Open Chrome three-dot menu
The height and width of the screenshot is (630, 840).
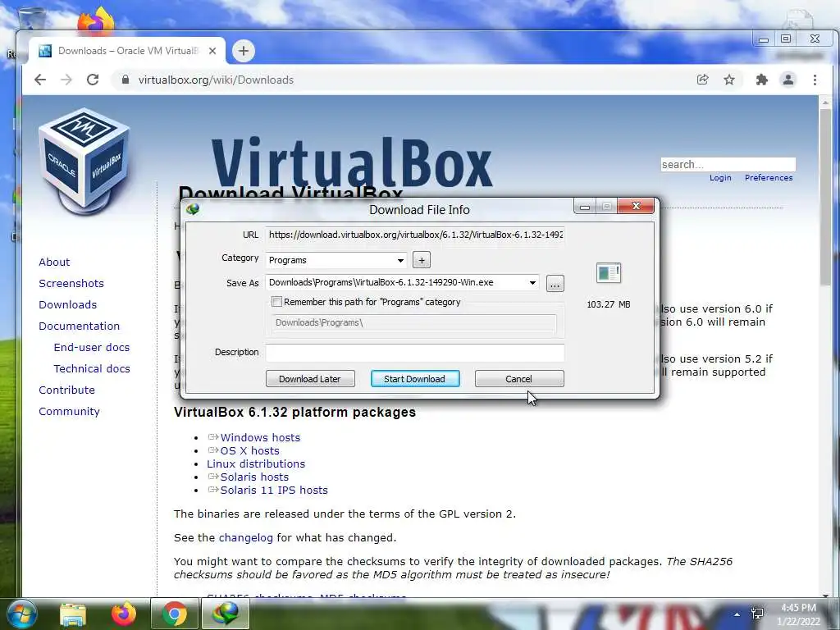click(815, 80)
